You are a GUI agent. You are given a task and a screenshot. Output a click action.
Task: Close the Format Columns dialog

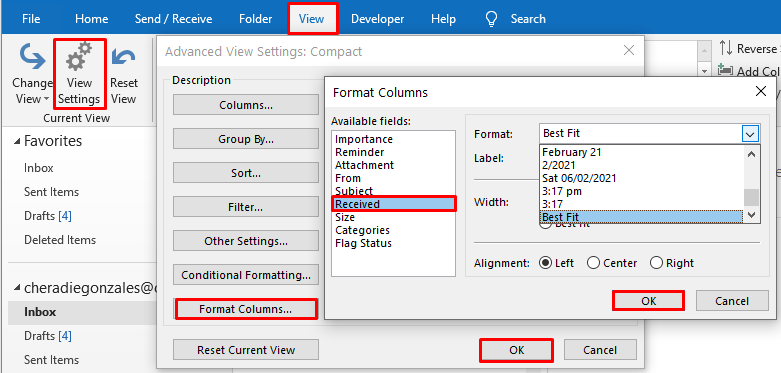click(760, 91)
